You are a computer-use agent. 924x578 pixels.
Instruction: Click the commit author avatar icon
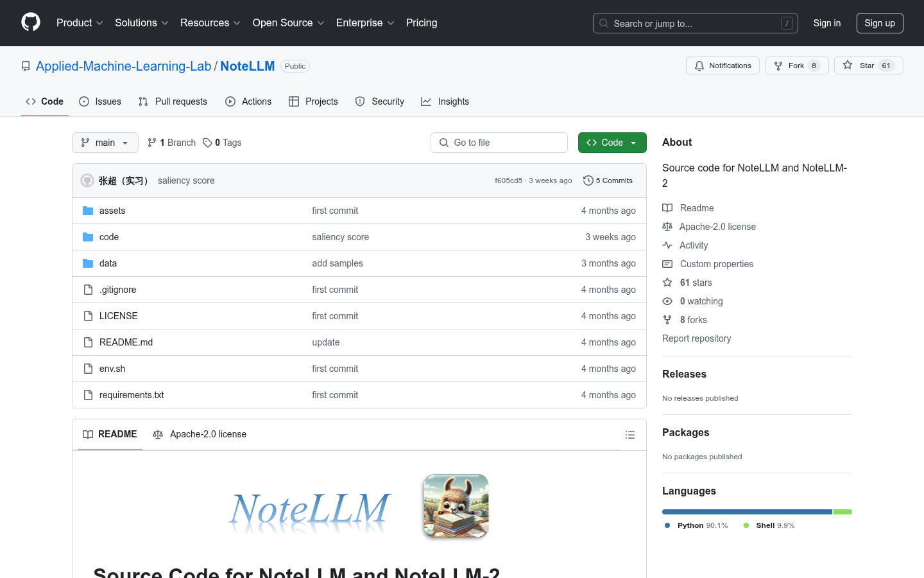coord(87,180)
